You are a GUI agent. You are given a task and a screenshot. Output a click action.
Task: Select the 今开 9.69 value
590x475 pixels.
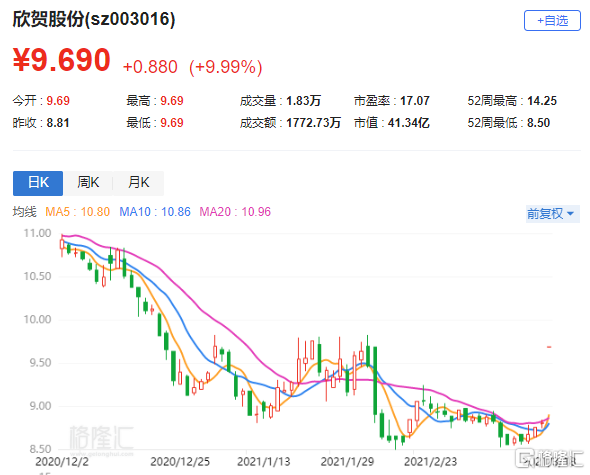pos(58,101)
